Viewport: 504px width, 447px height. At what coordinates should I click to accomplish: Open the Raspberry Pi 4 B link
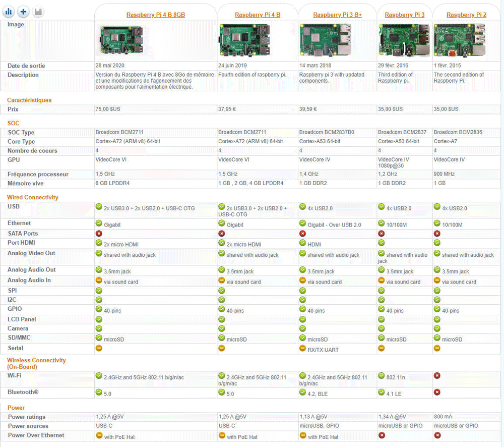point(258,15)
